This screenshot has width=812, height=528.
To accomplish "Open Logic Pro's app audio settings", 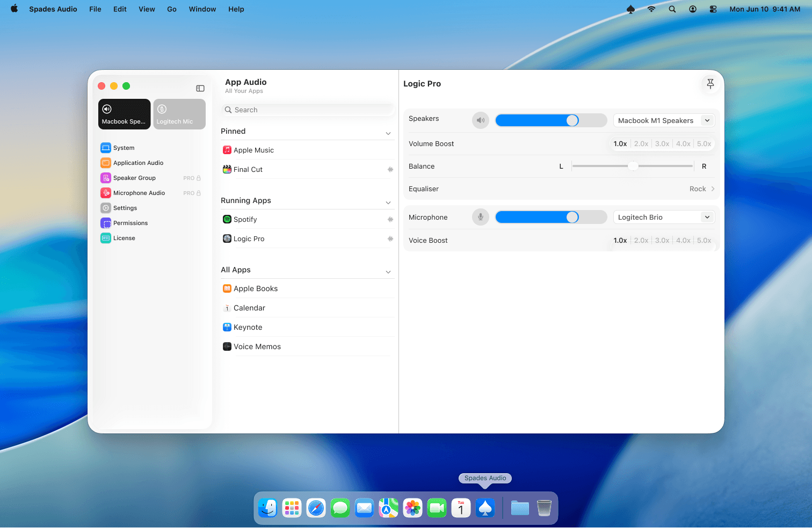I will 249,238.
